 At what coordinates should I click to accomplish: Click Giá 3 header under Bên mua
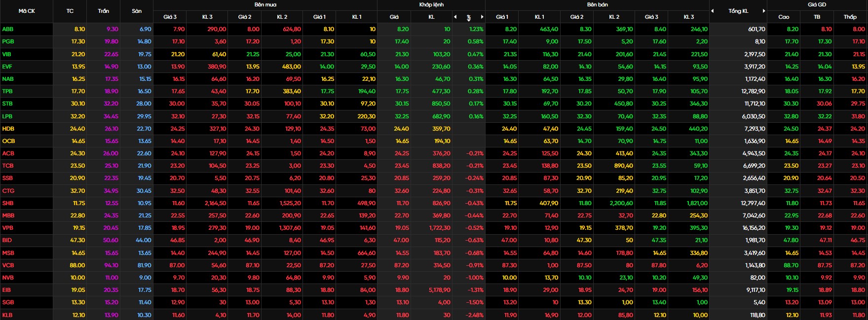(x=170, y=17)
